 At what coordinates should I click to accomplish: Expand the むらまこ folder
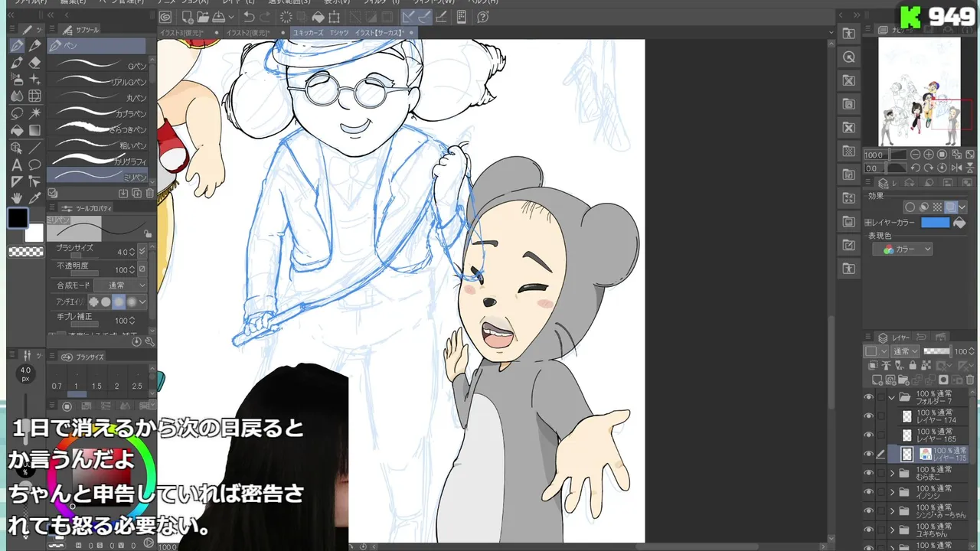(x=892, y=473)
